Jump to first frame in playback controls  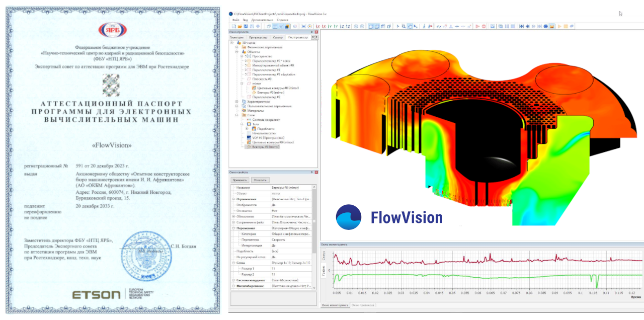pos(522,26)
